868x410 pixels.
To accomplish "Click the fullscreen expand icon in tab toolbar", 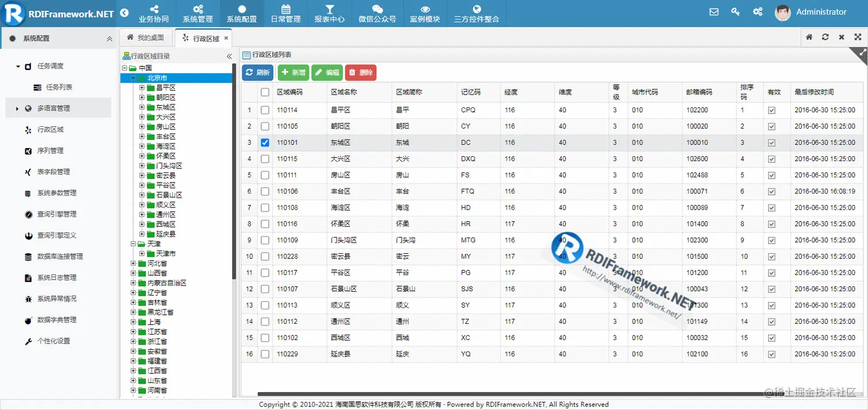I will tap(857, 37).
